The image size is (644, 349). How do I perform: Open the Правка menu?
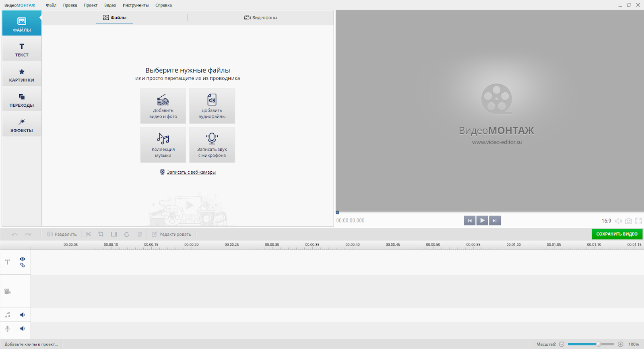pyautogui.click(x=70, y=5)
